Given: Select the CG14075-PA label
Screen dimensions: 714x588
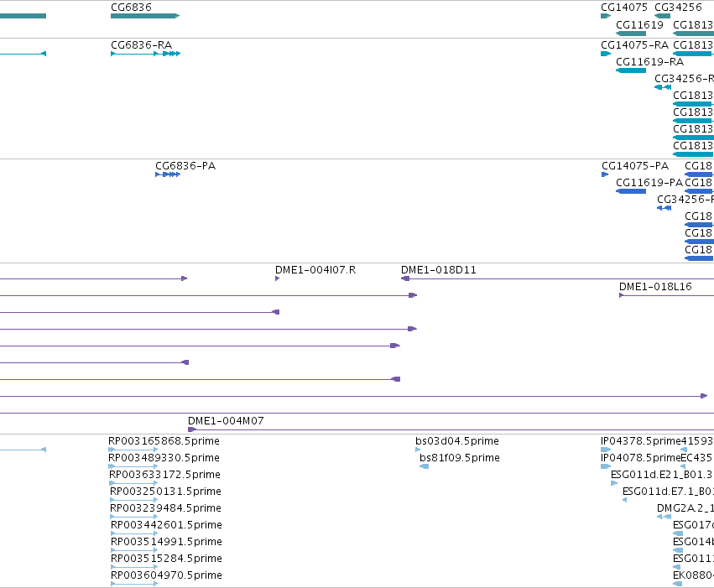Looking at the screenshot, I should point(635,166).
